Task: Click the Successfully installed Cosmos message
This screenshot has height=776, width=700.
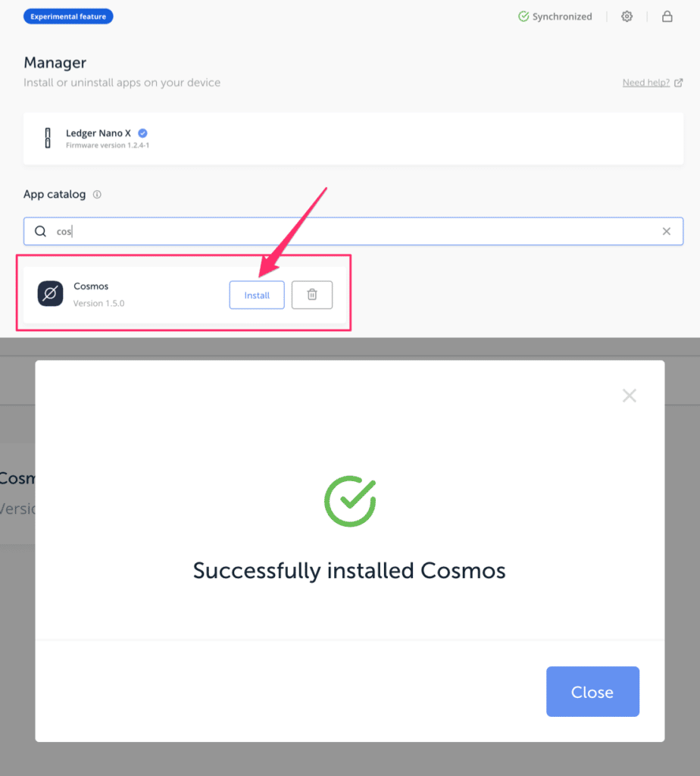Action: (x=349, y=570)
